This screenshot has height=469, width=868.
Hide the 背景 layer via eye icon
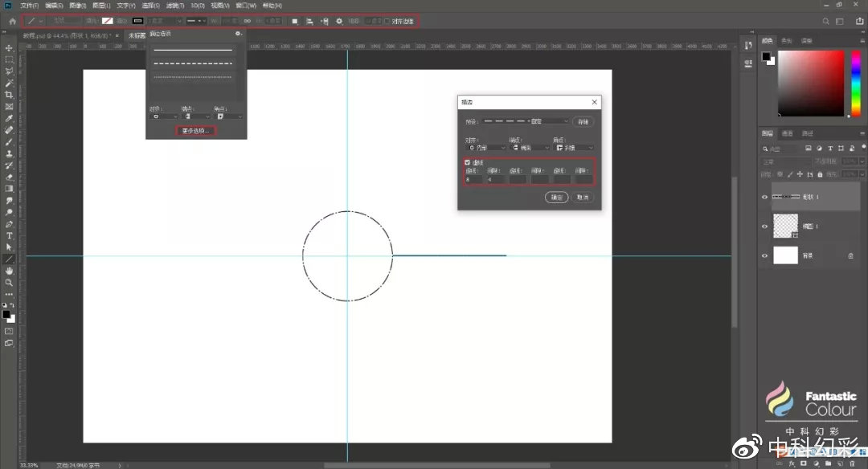(764, 255)
